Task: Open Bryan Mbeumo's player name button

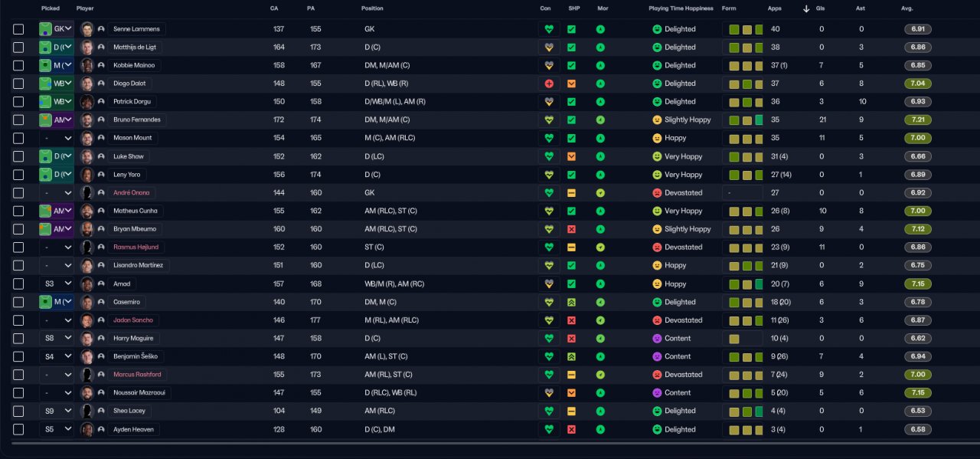Action: [135, 229]
